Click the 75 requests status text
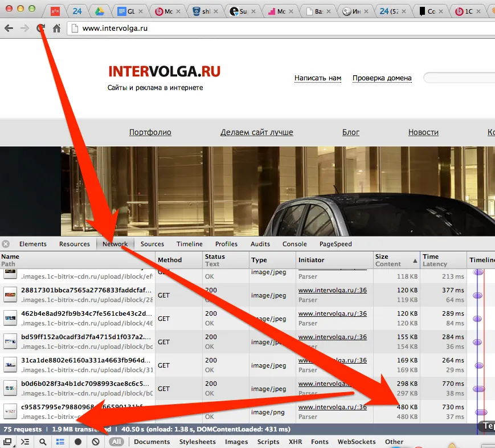The width and height of the screenshot is (495, 448). point(22,429)
